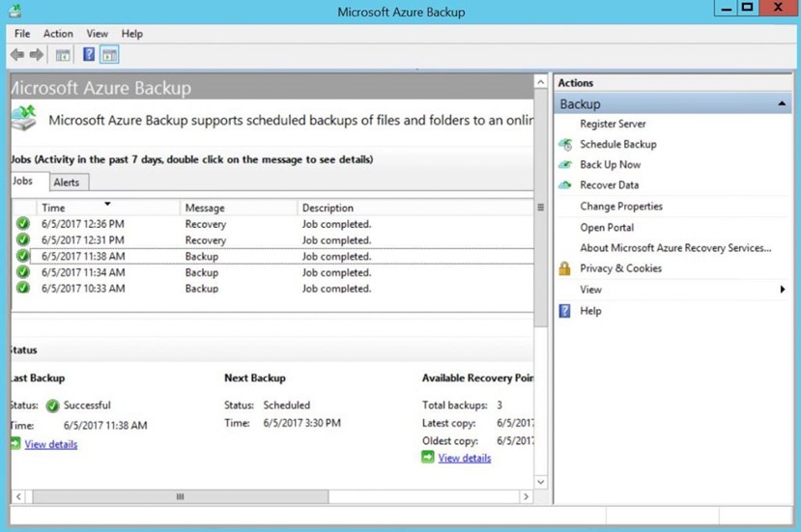Click Schedule Backup action
This screenshot has width=801, height=532.
tap(618, 145)
